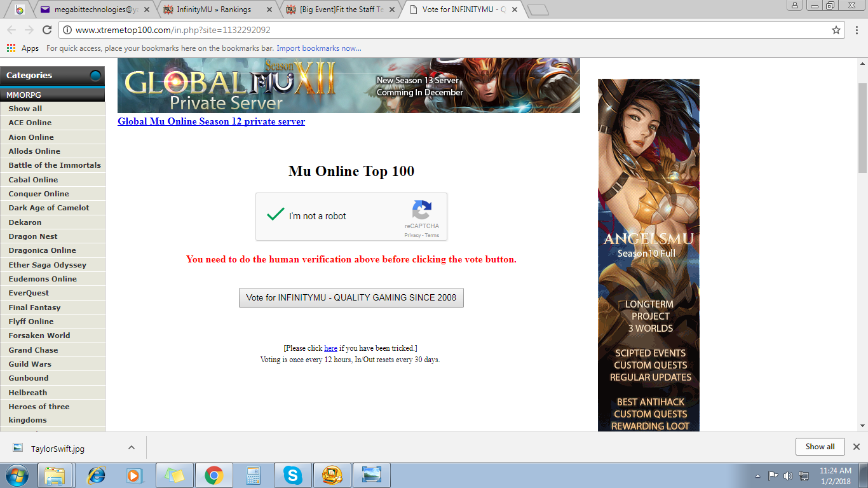This screenshot has height=488, width=868.
Task: Click Import bookmarks now link
Action: point(319,48)
